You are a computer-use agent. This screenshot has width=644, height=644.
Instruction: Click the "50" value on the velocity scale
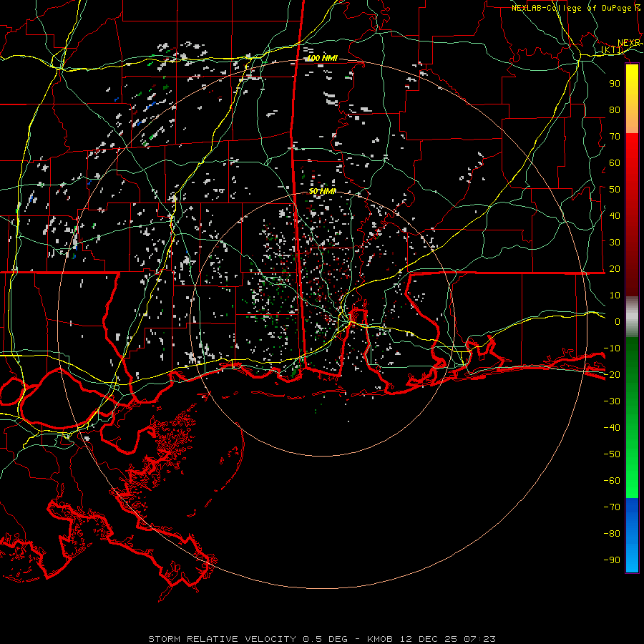click(615, 190)
